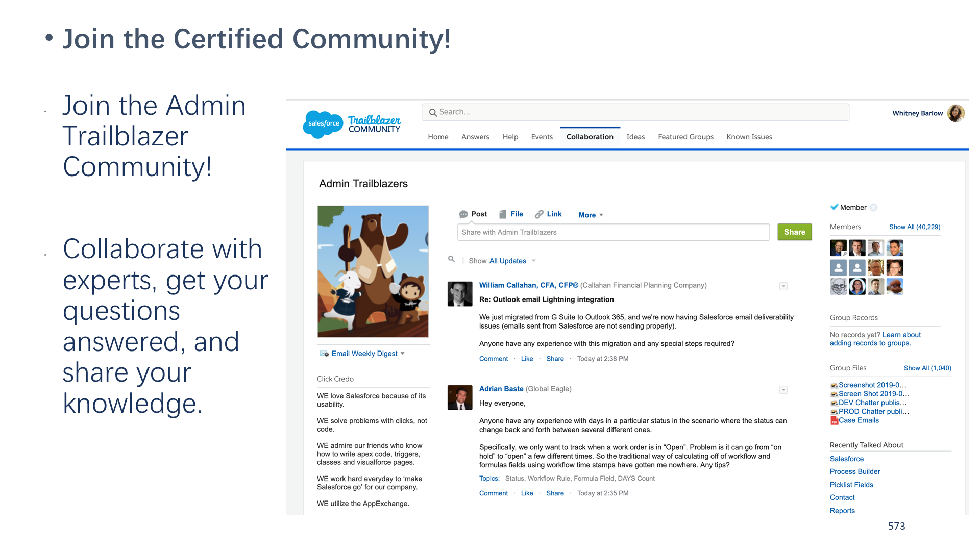Viewport: 980px width, 551px height.
Task: Share William Callahan's post
Action: 555,359
